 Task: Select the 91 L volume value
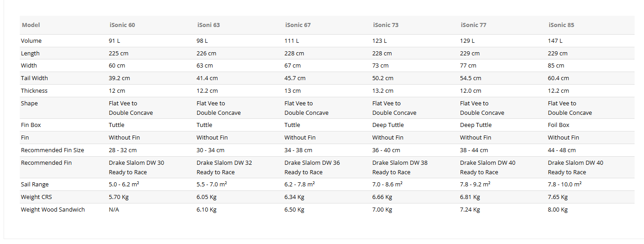coord(115,41)
